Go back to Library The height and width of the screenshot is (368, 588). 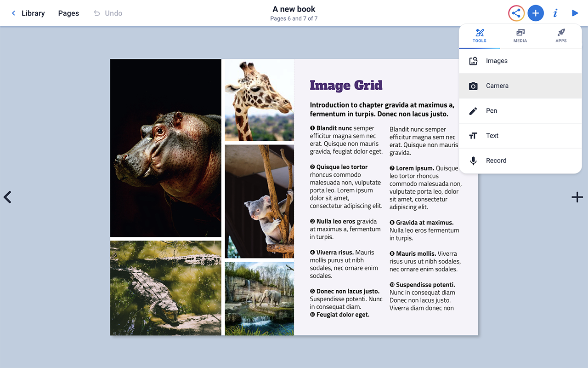28,13
